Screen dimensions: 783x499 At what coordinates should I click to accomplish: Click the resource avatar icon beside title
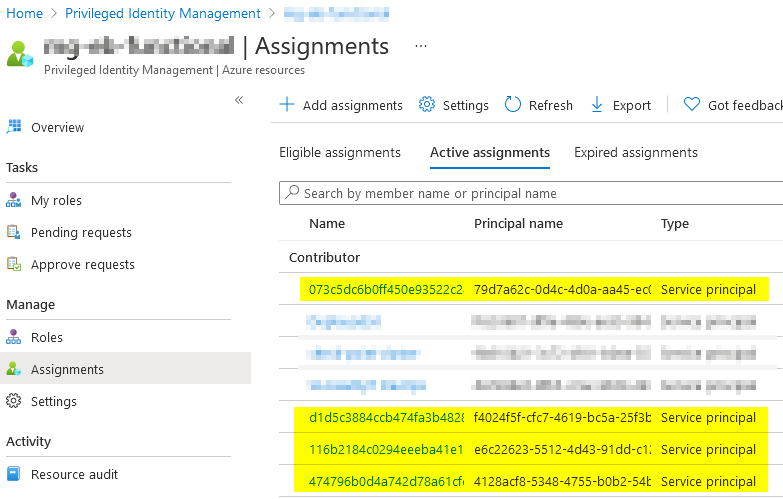tap(19, 54)
